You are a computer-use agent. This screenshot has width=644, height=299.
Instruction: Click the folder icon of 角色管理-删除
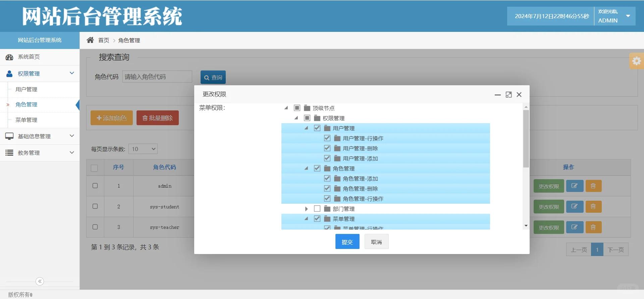[x=337, y=188]
